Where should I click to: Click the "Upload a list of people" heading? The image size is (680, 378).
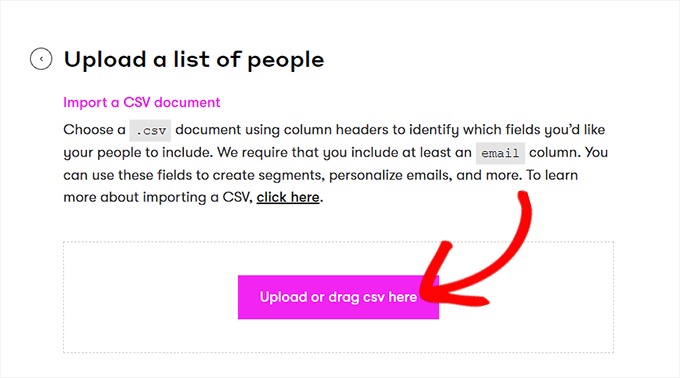194,59
